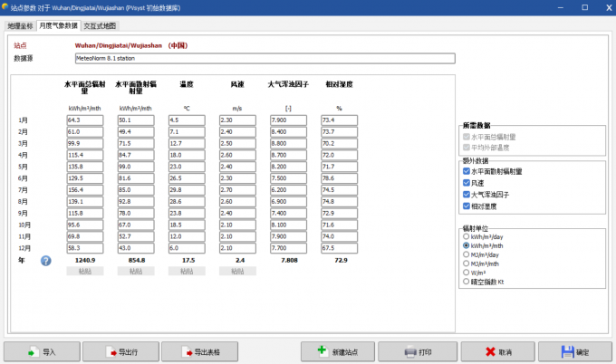Image resolution: width=616 pixels, height=364 pixels.
Task: Click May global irradiation field 135.8
Action: click(x=85, y=167)
